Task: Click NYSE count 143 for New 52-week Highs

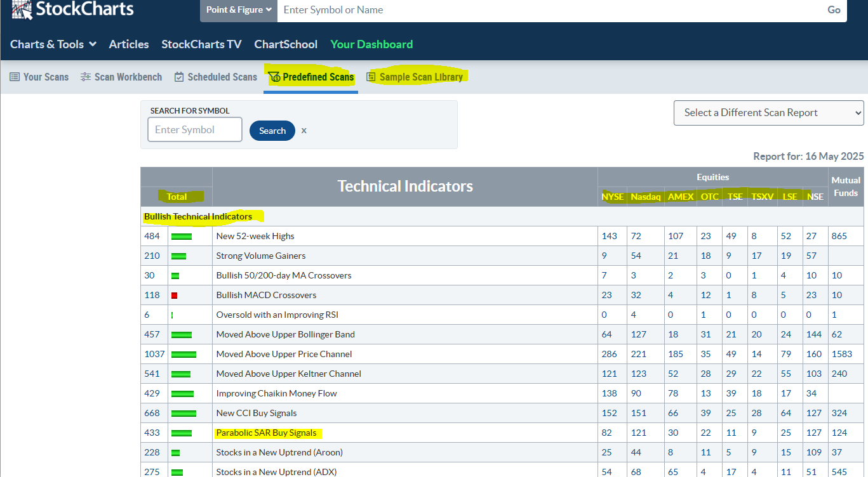Action: tap(610, 236)
